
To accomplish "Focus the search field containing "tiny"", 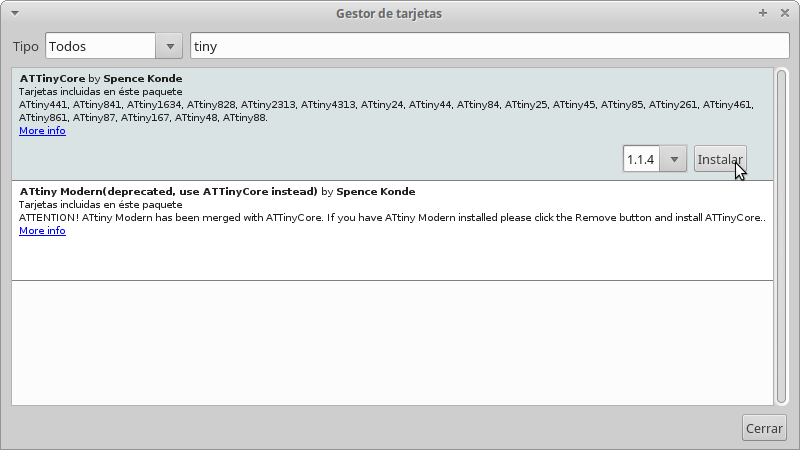I will tap(488, 46).
